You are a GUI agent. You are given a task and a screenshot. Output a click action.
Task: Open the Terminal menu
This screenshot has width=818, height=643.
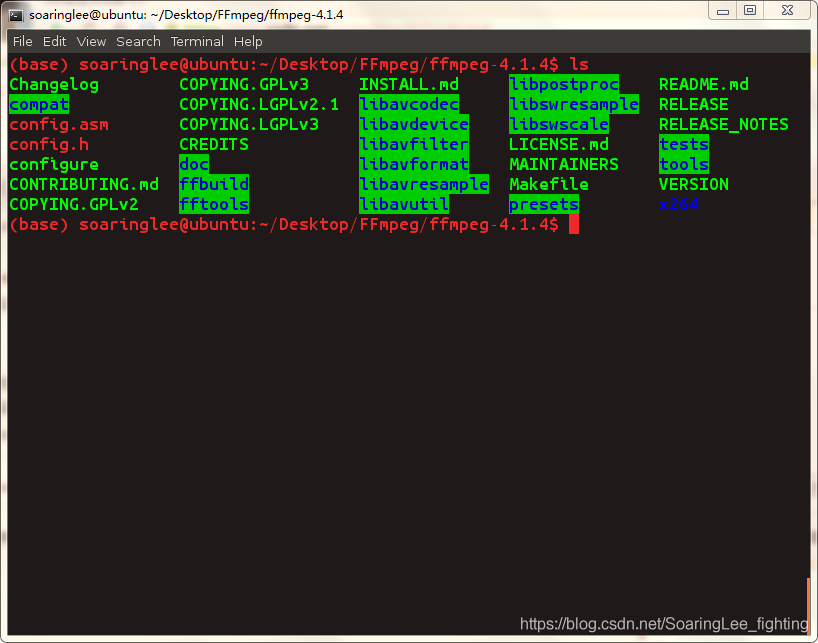click(x=196, y=41)
